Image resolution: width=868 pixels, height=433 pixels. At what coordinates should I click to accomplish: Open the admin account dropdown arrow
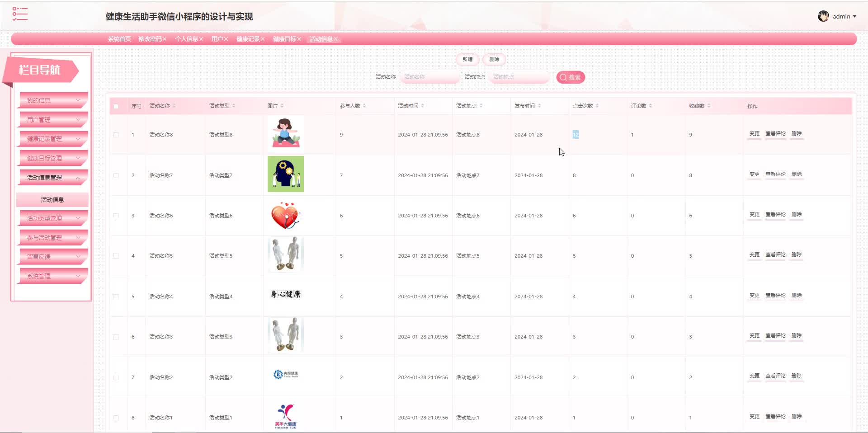coord(854,16)
